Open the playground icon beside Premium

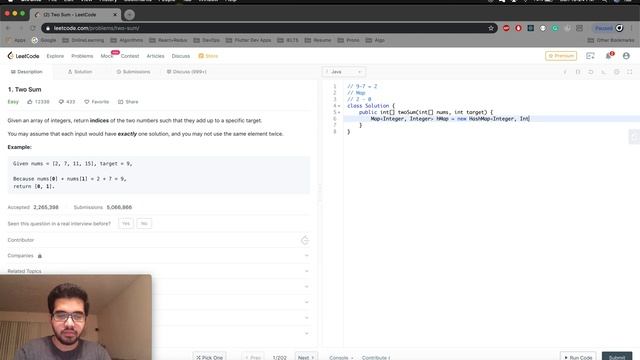pyautogui.click(x=590, y=56)
